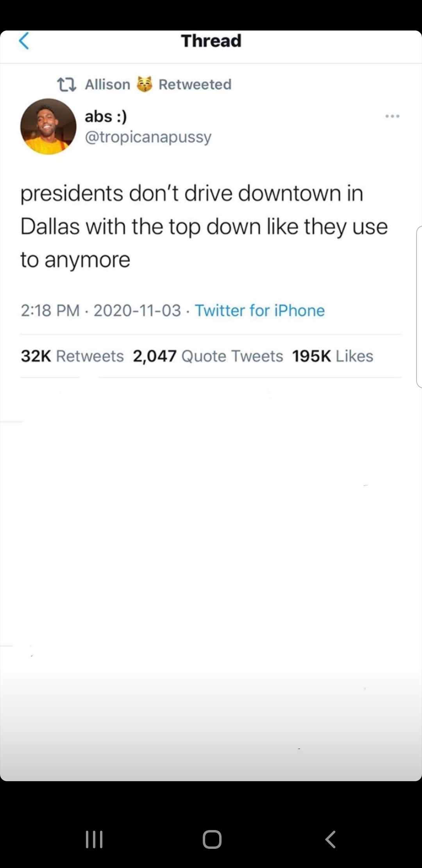This screenshot has width=422, height=868.
Task: Tap the Android recent apps icon
Action: click(x=94, y=839)
